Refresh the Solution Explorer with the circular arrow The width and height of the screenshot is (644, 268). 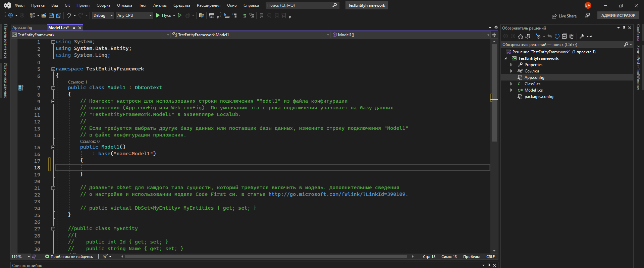point(557,36)
